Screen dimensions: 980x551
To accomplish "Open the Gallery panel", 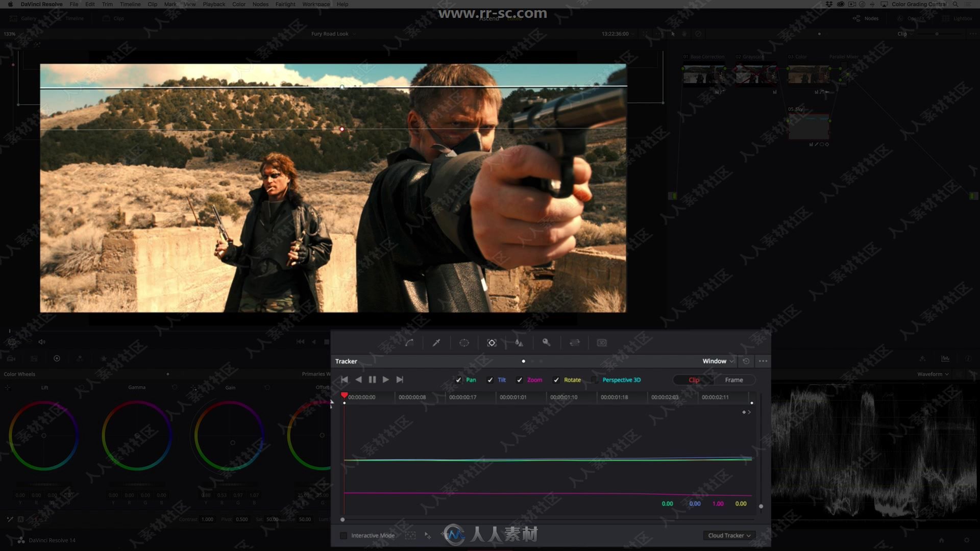I will pyautogui.click(x=23, y=18).
